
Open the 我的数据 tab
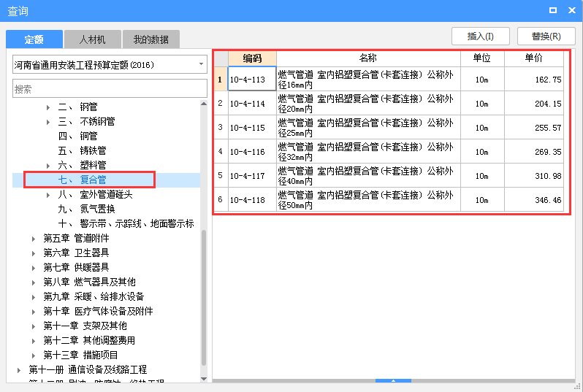[151, 39]
